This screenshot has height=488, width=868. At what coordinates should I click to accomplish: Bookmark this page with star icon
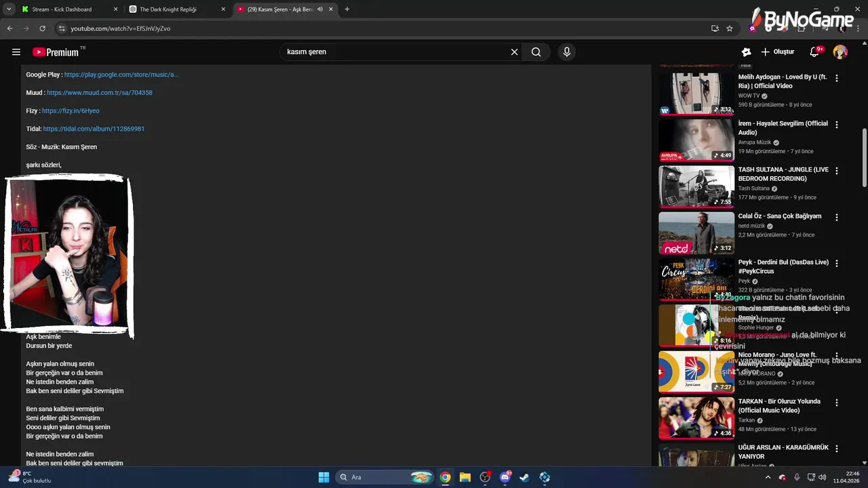tap(730, 28)
